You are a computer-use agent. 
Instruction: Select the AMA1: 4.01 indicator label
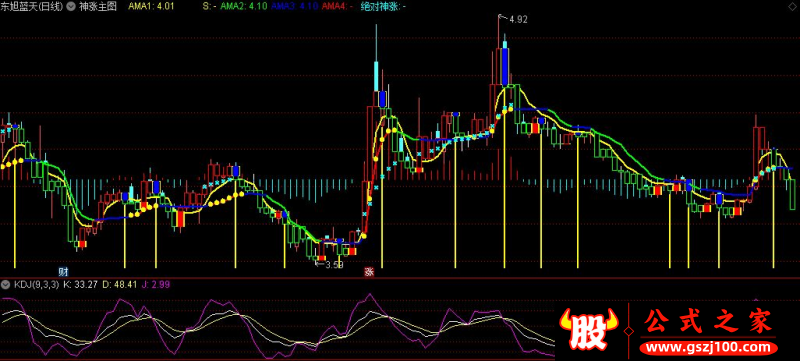(x=152, y=7)
